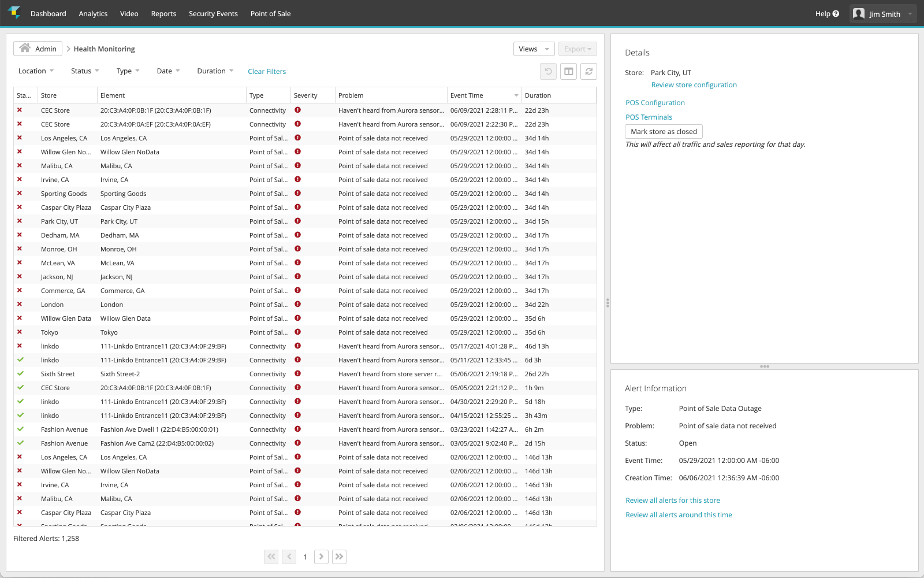
Task: Click the Help question mark icon
Action: coord(836,14)
